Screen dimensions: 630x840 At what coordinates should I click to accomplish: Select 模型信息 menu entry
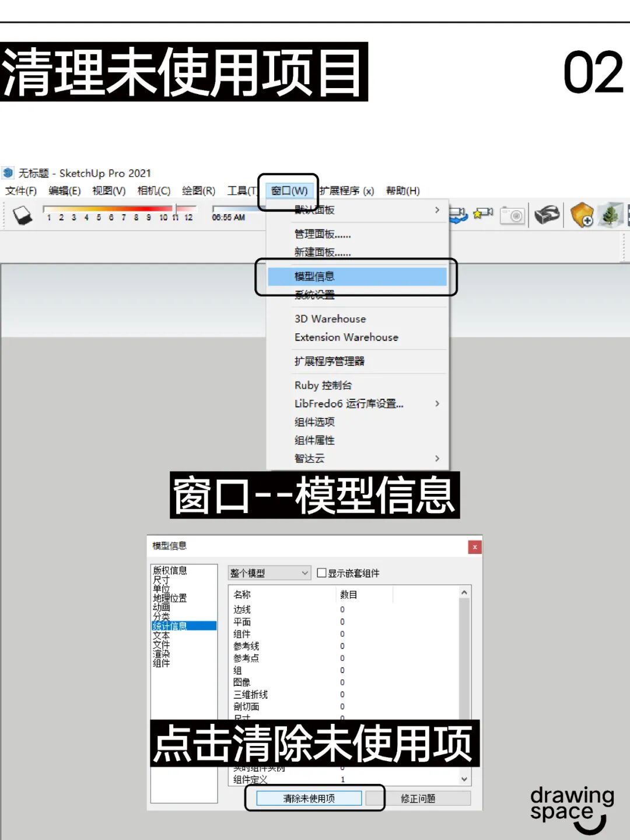(x=358, y=276)
